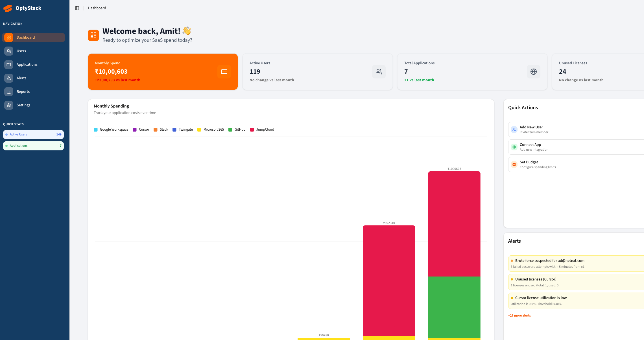Click the Reports bar chart icon

click(x=9, y=92)
